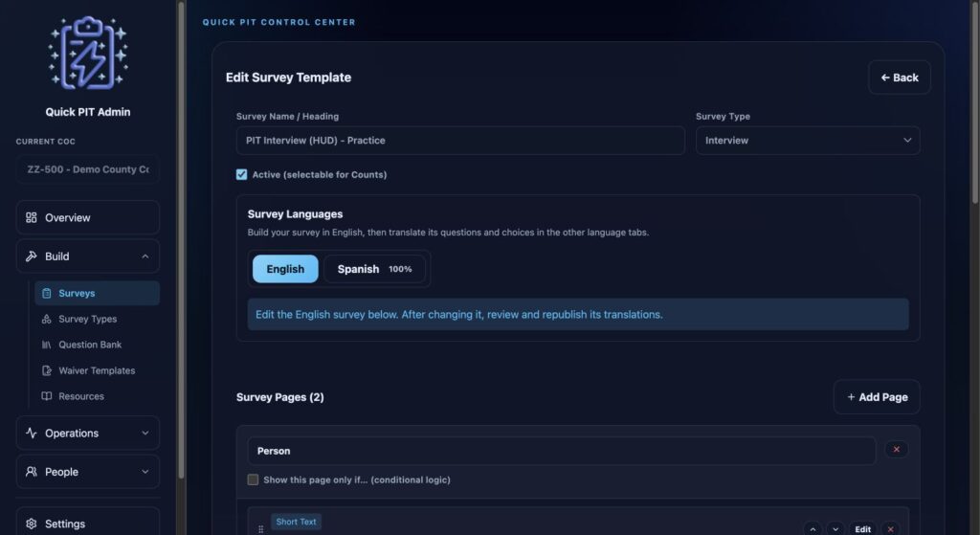The height and width of the screenshot is (535, 980).
Task: Click the sidebar vertical scrollbar
Action: [x=181, y=240]
